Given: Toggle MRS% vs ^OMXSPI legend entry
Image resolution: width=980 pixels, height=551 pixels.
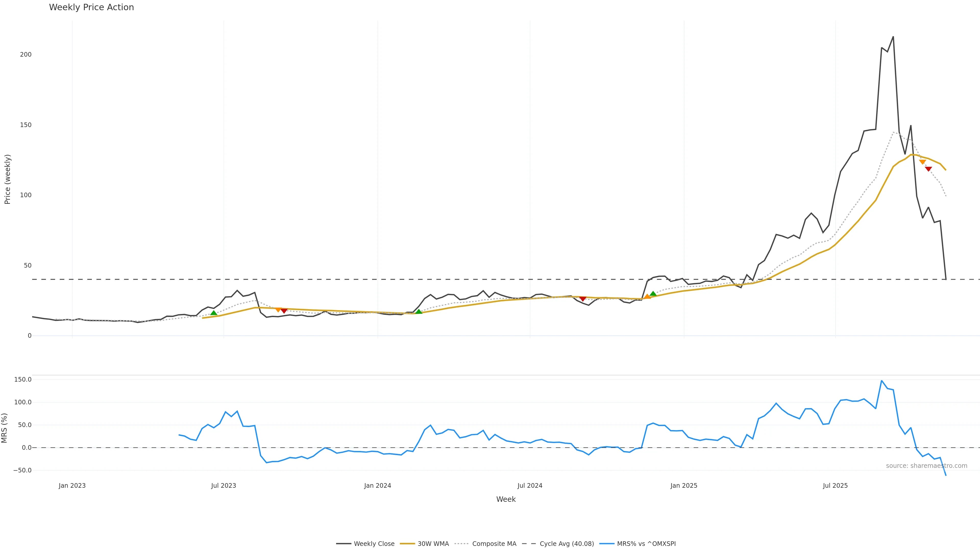Looking at the screenshot, I should (646, 544).
